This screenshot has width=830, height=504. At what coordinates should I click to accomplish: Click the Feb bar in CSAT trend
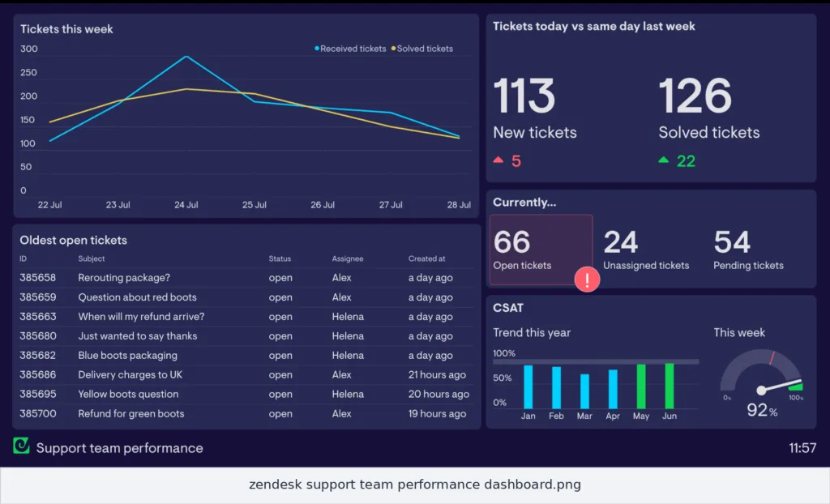tap(556, 387)
